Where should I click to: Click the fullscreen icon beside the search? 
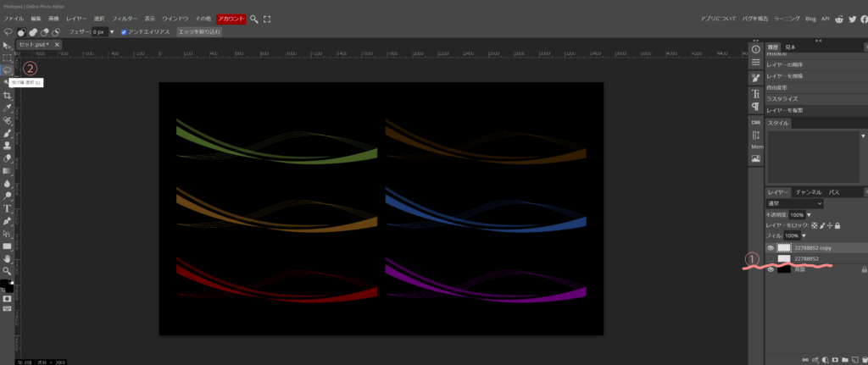click(x=268, y=19)
